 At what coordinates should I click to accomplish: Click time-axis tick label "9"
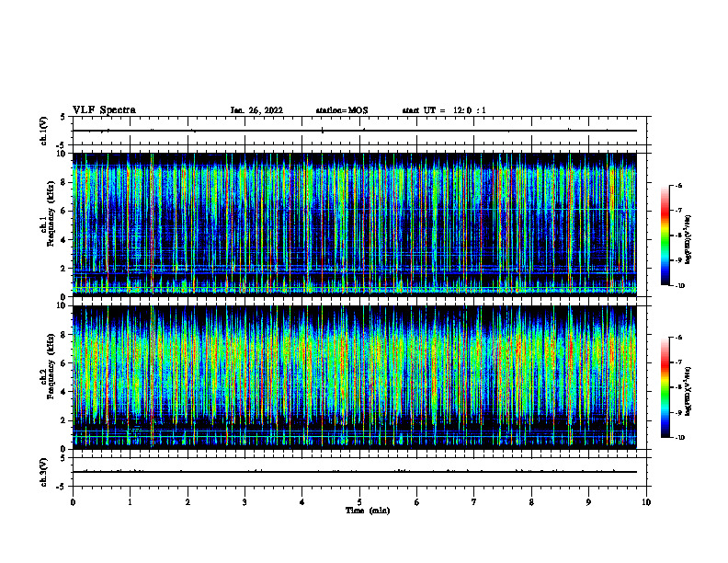[x=588, y=502]
